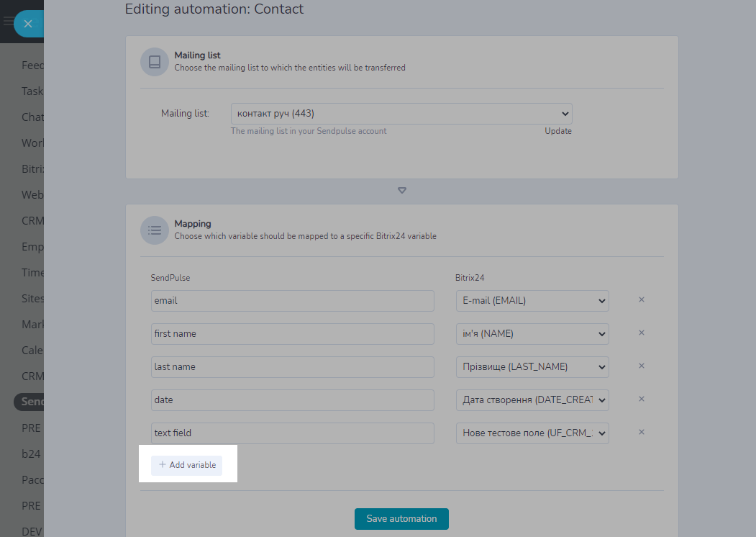756x537 pixels.
Task: Click the Mapping section list icon
Action: [x=154, y=230]
